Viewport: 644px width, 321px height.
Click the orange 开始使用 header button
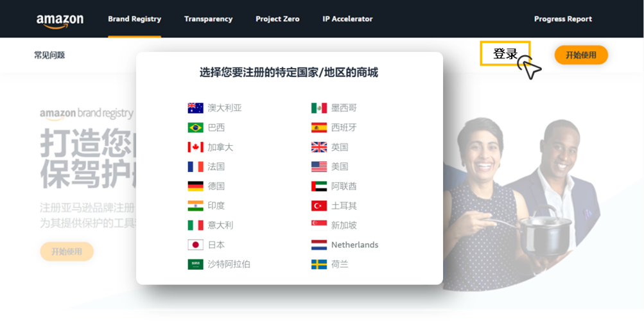(581, 55)
